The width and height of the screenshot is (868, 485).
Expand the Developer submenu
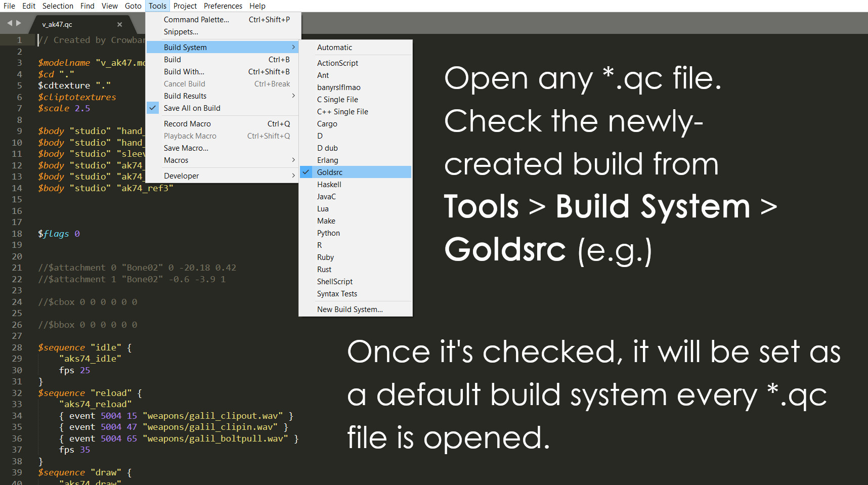click(x=181, y=175)
